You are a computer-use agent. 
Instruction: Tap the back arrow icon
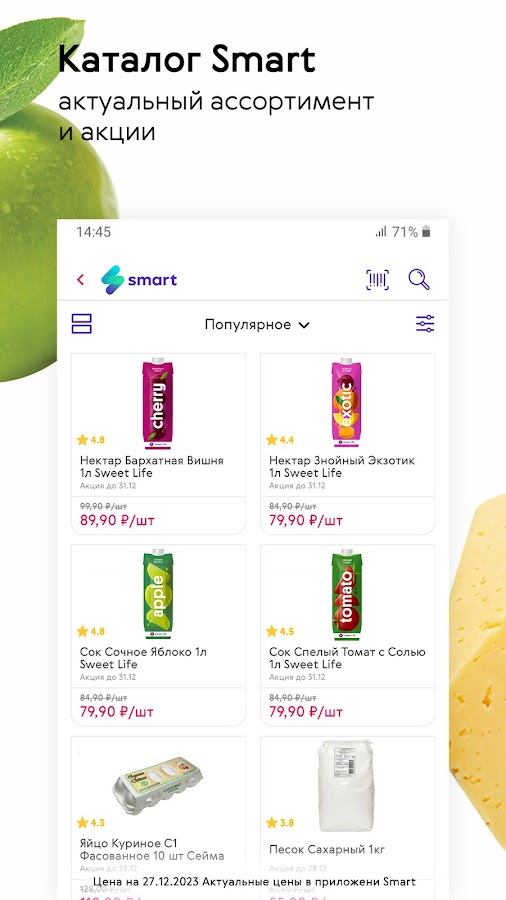click(x=80, y=280)
